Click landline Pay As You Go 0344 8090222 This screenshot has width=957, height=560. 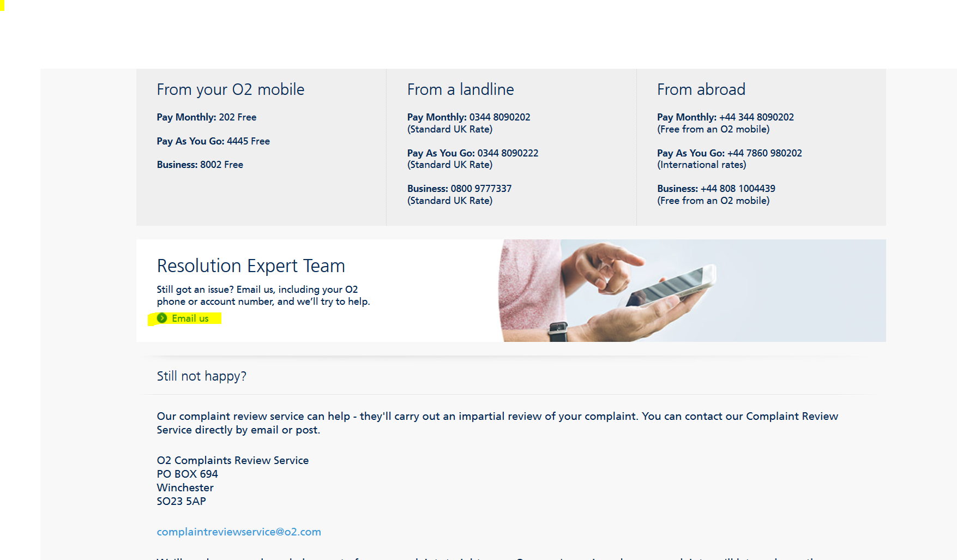click(x=508, y=153)
